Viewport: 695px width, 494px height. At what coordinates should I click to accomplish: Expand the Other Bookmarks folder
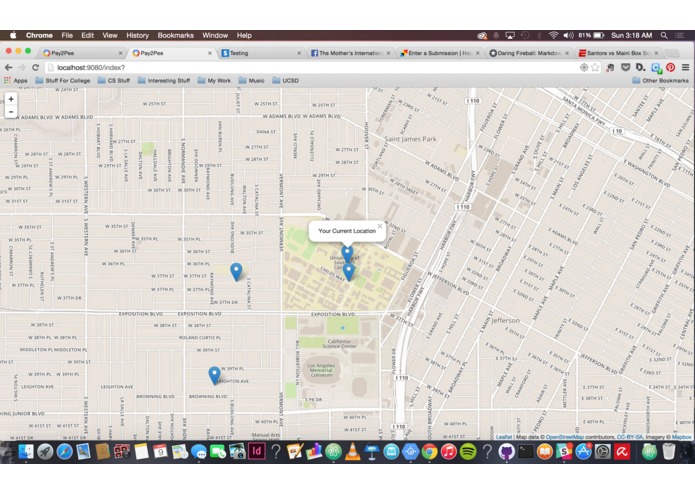point(660,81)
